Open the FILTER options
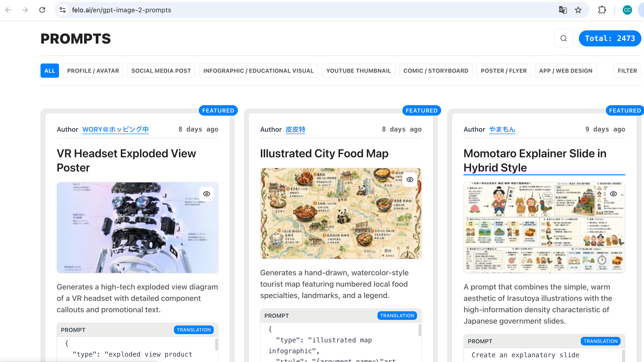This screenshot has width=644, height=362. pyautogui.click(x=627, y=71)
